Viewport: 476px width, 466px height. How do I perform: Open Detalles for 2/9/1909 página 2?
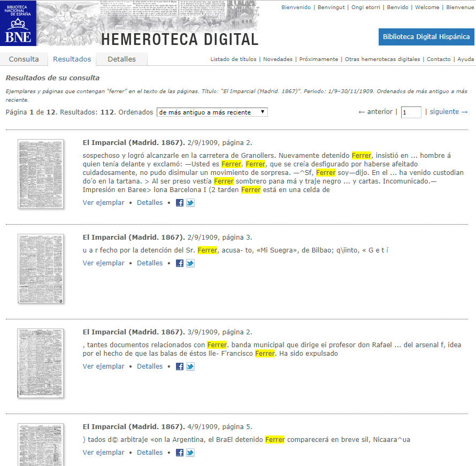(x=150, y=203)
